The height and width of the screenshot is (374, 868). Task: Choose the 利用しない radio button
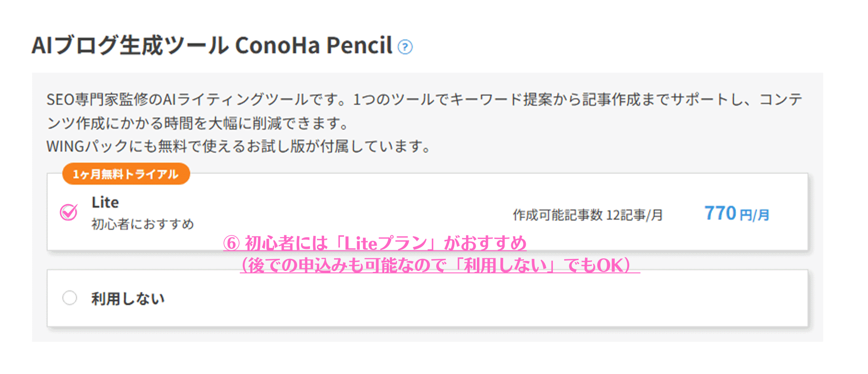[x=70, y=298]
